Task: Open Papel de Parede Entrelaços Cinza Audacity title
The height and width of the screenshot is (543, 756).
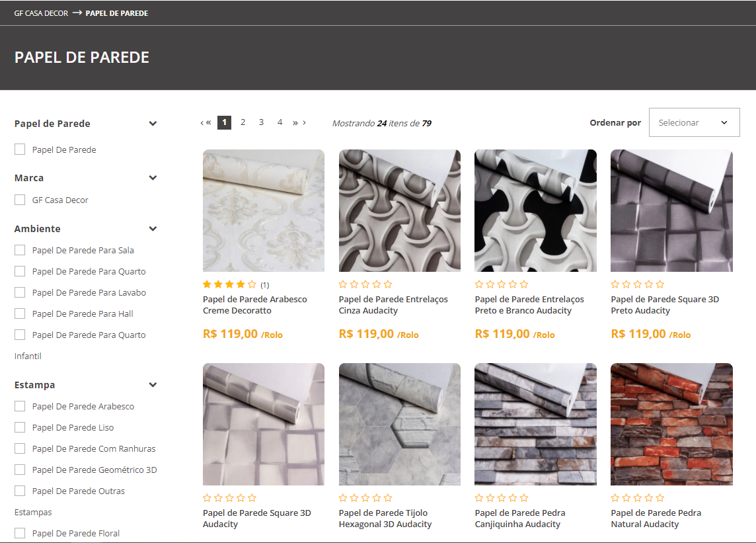Action: click(x=393, y=305)
